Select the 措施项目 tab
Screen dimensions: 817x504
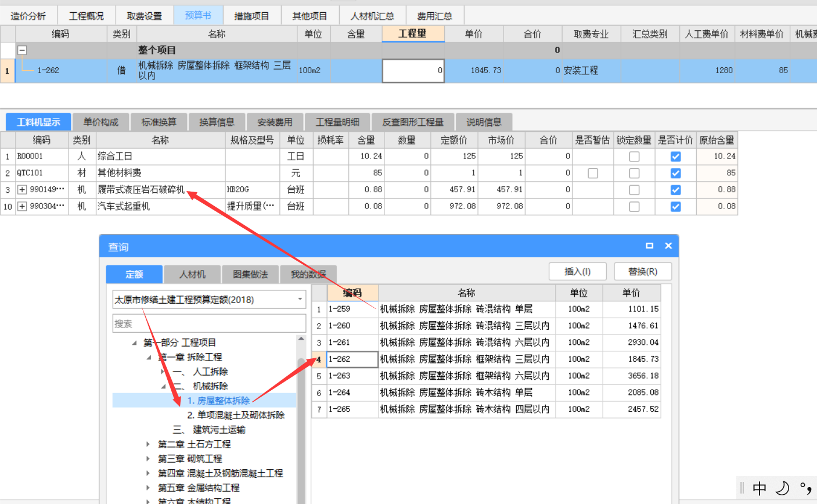pyautogui.click(x=251, y=16)
